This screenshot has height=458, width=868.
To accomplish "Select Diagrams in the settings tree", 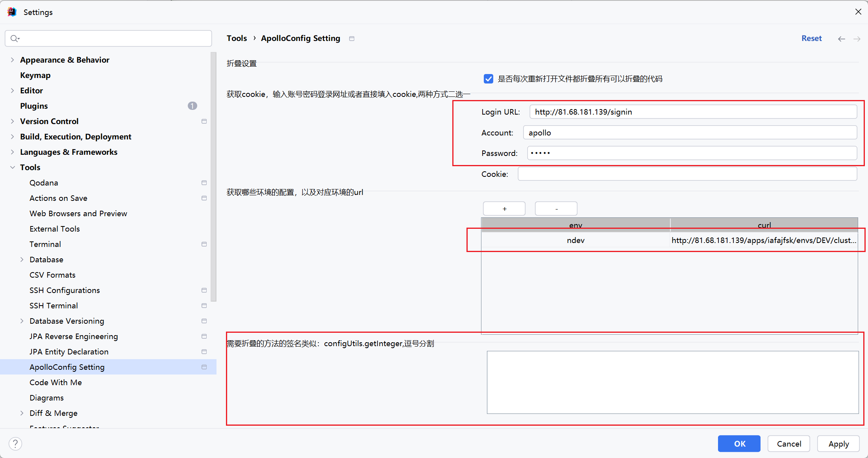I will point(46,398).
